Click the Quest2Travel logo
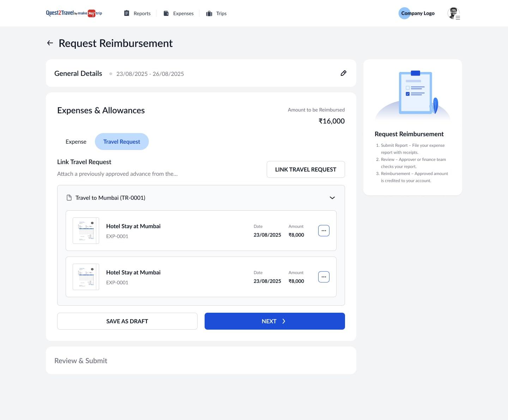 pyautogui.click(x=74, y=13)
